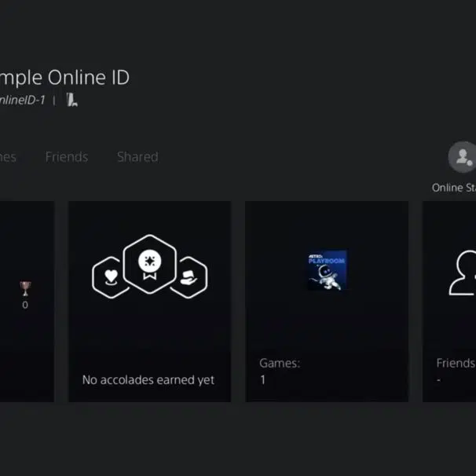Screen dimensions: 476x476
Task: Click the Friends label in the friends card
Action: click(456, 364)
